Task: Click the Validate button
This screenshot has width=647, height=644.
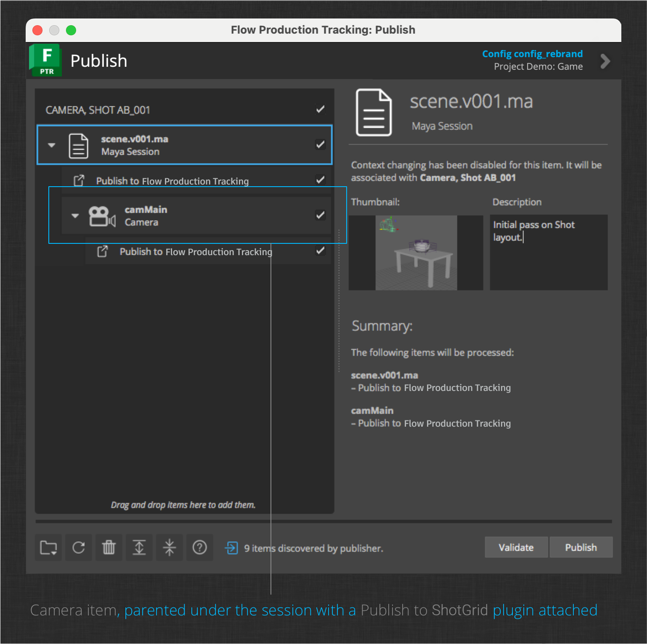Action: pyautogui.click(x=516, y=547)
